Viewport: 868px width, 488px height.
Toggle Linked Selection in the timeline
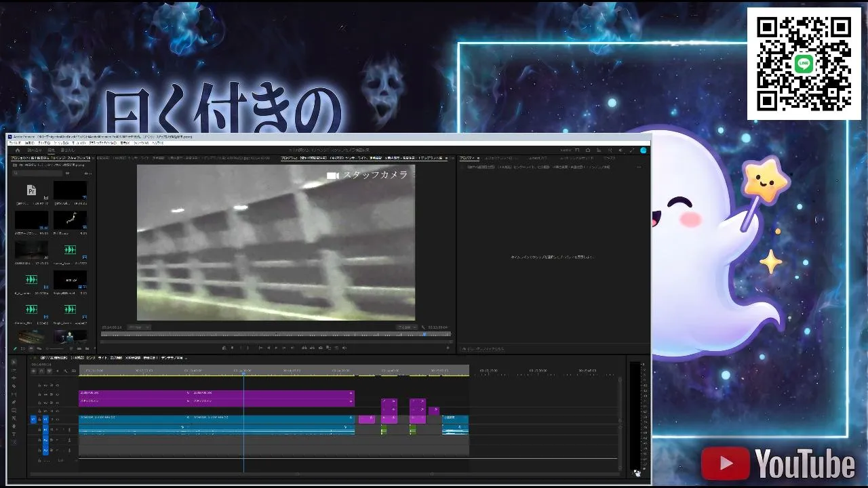[50, 371]
